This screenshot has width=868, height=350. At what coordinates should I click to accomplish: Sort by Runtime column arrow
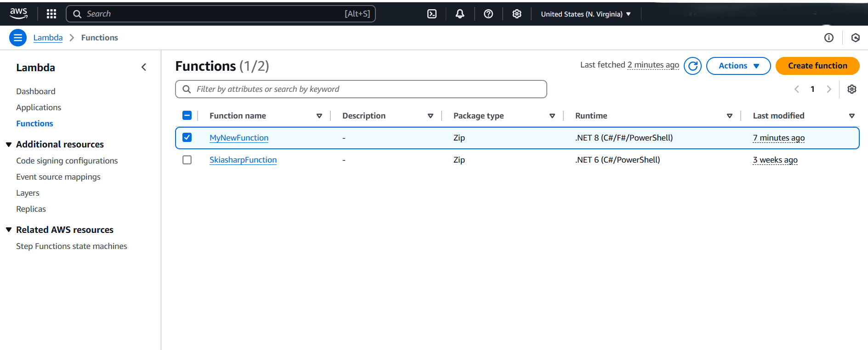pos(730,116)
